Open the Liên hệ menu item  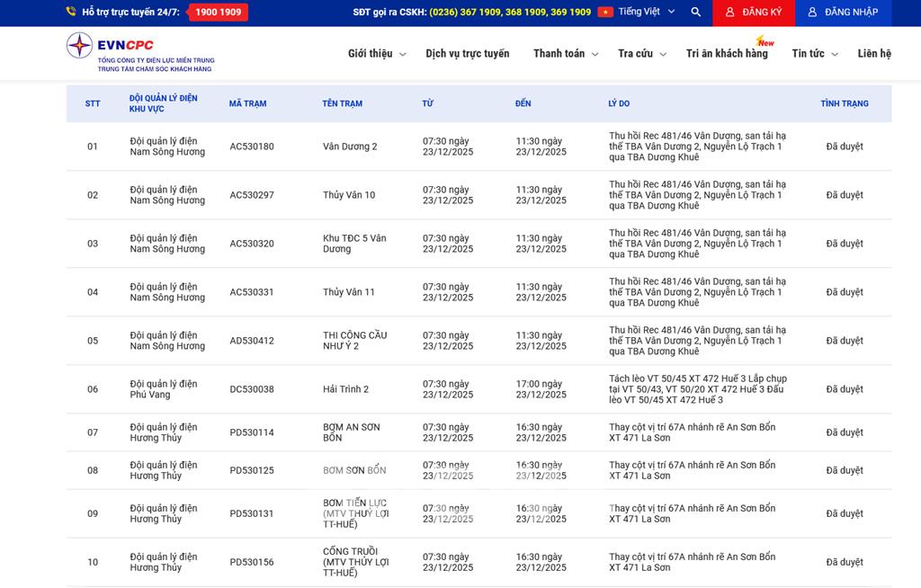[873, 54]
